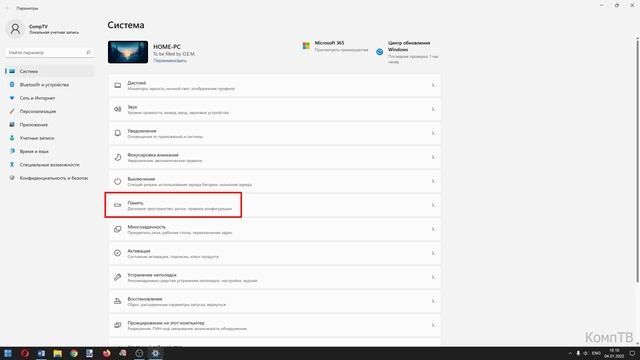Viewport: 640px width, 360px height.
Task: Click the Устранение неполадок row title
Action: click(152, 275)
